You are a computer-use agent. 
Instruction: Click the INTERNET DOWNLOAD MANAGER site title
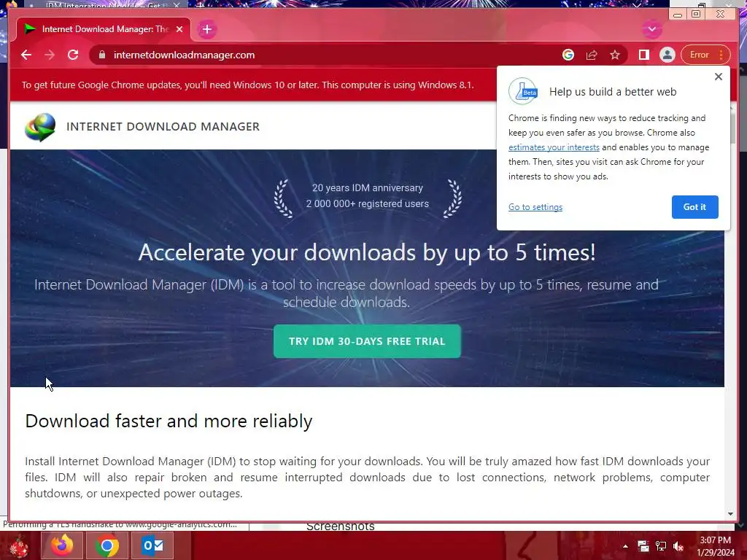click(163, 127)
